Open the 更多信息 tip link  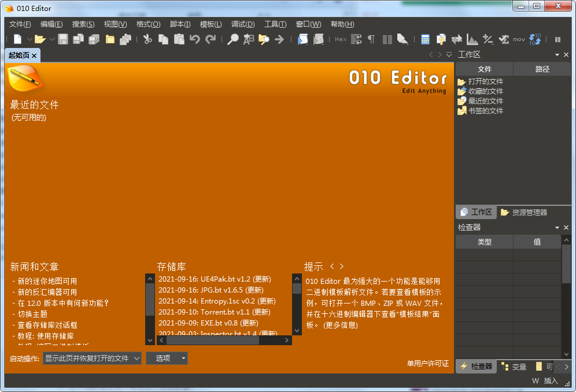click(x=341, y=325)
